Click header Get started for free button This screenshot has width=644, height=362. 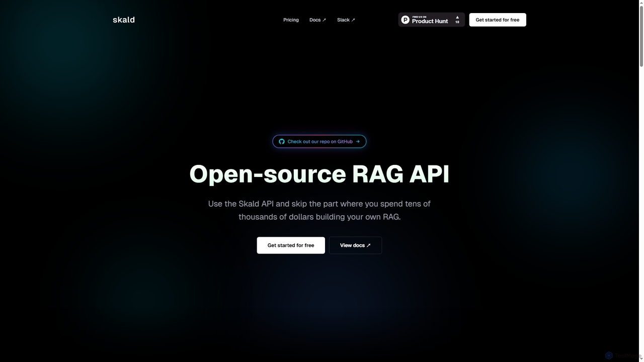point(498,20)
